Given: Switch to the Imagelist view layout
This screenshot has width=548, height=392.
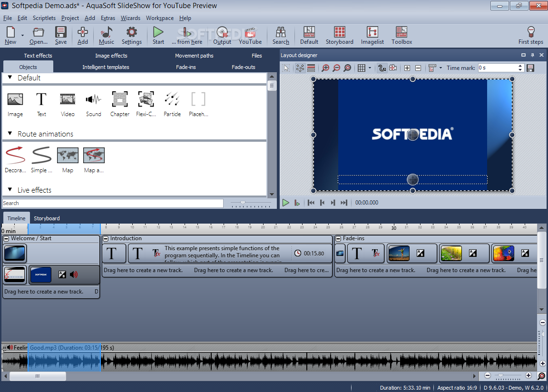Looking at the screenshot, I should click(x=372, y=35).
